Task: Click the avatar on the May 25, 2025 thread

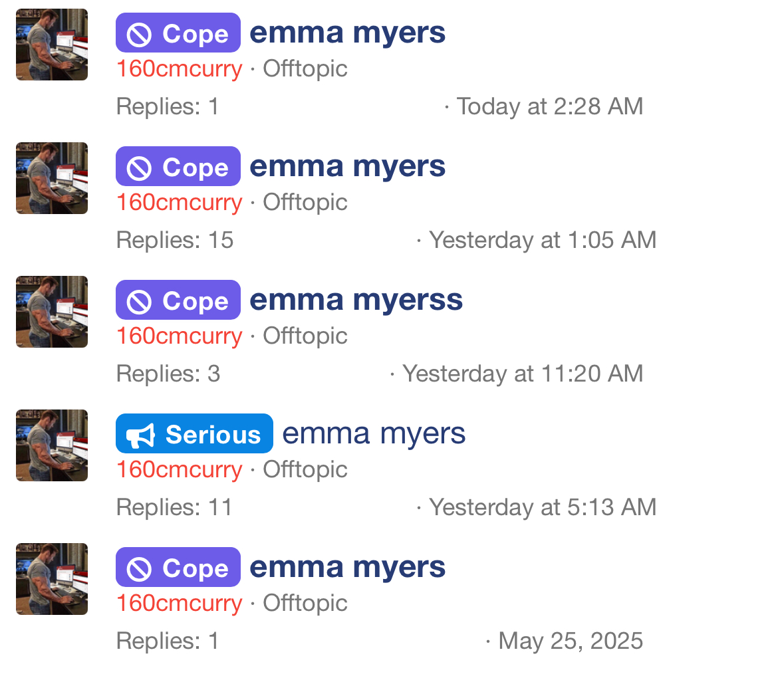Action: click(52, 579)
